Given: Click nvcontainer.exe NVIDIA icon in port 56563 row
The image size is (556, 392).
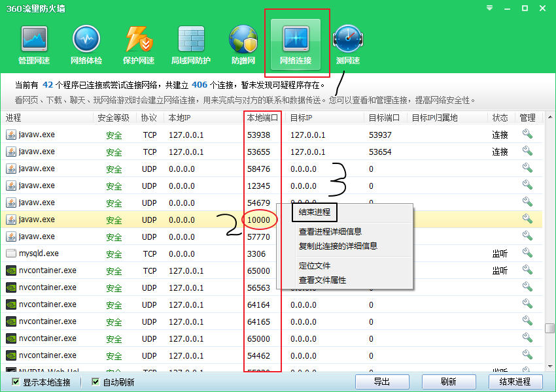Looking at the screenshot, I should (x=11, y=287).
